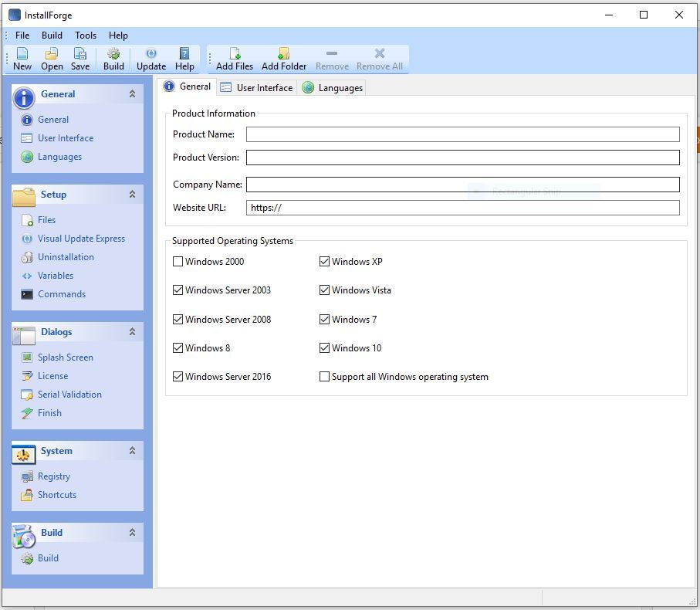The width and height of the screenshot is (700, 610).
Task: Open the File menu
Action: coord(22,36)
